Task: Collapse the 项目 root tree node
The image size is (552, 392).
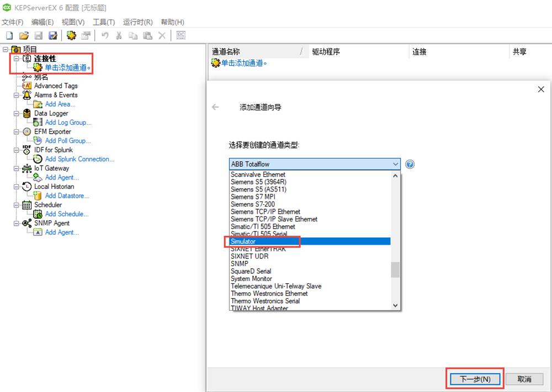Action: click(x=6, y=49)
